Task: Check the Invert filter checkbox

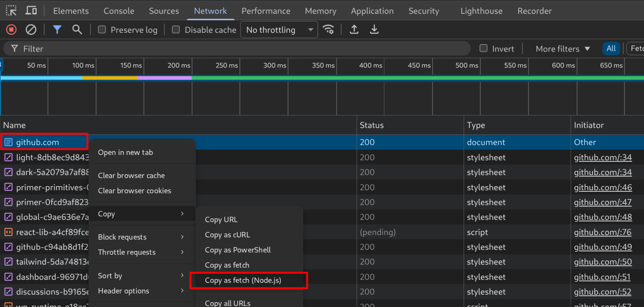Action: (484, 48)
